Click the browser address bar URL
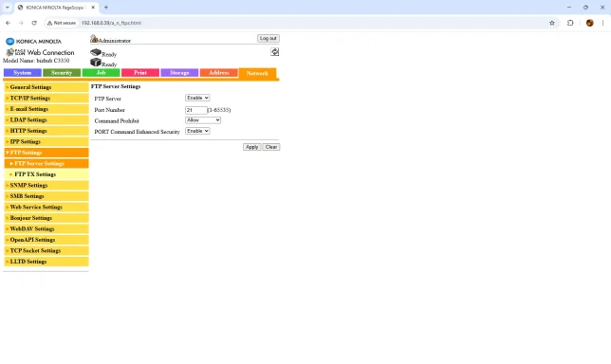The width and height of the screenshot is (611, 364). [111, 23]
